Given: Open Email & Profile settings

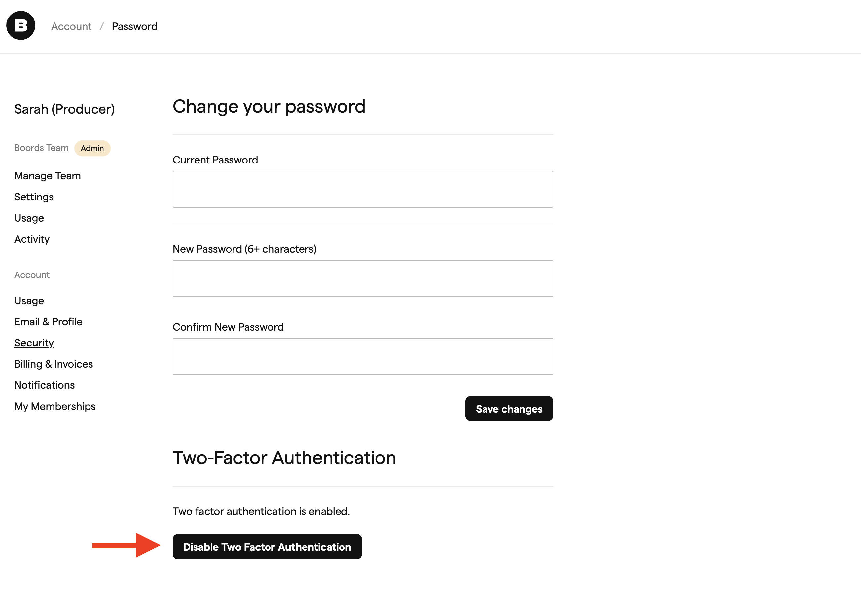Looking at the screenshot, I should (x=48, y=321).
